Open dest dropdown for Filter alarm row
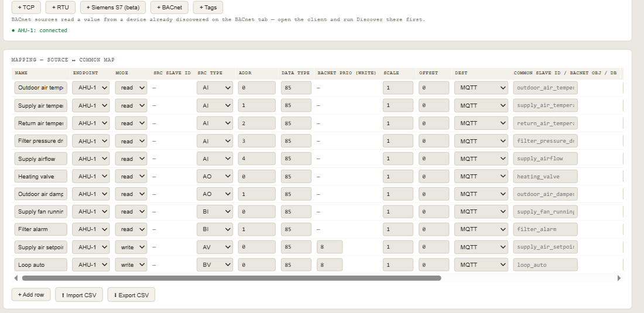644x313 pixels. [481, 229]
